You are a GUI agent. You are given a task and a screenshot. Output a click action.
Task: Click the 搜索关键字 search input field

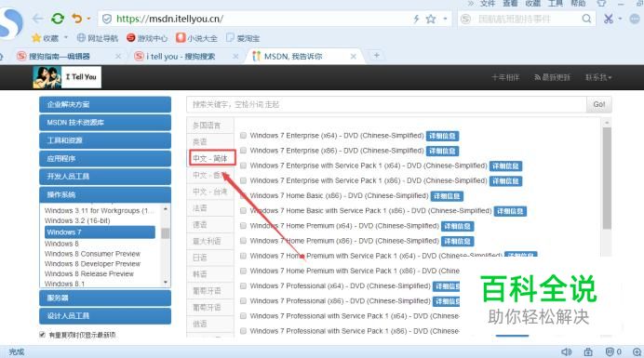point(386,104)
